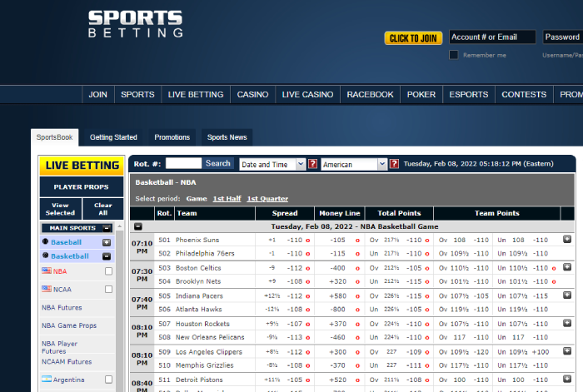Open the American odds format dropdown
The height and width of the screenshot is (392, 583).
click(354, 164)
